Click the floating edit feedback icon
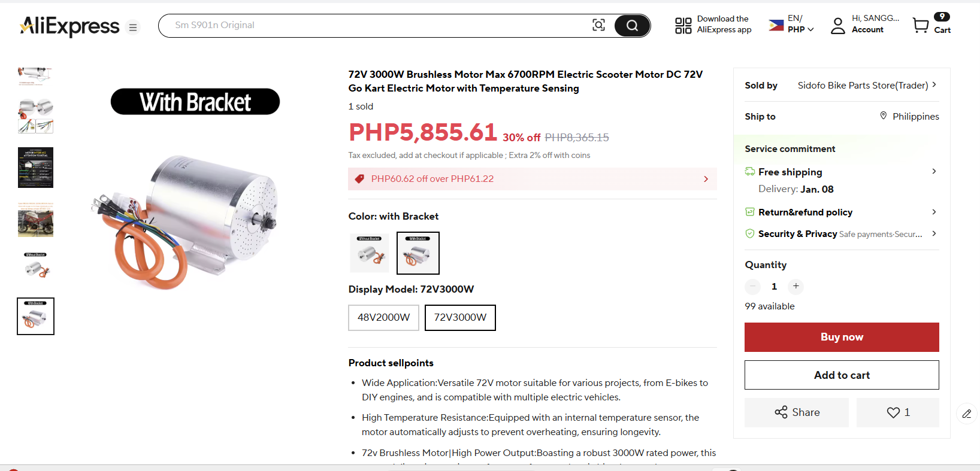Viewport: 980px width, 471px height. coord(966,414)
